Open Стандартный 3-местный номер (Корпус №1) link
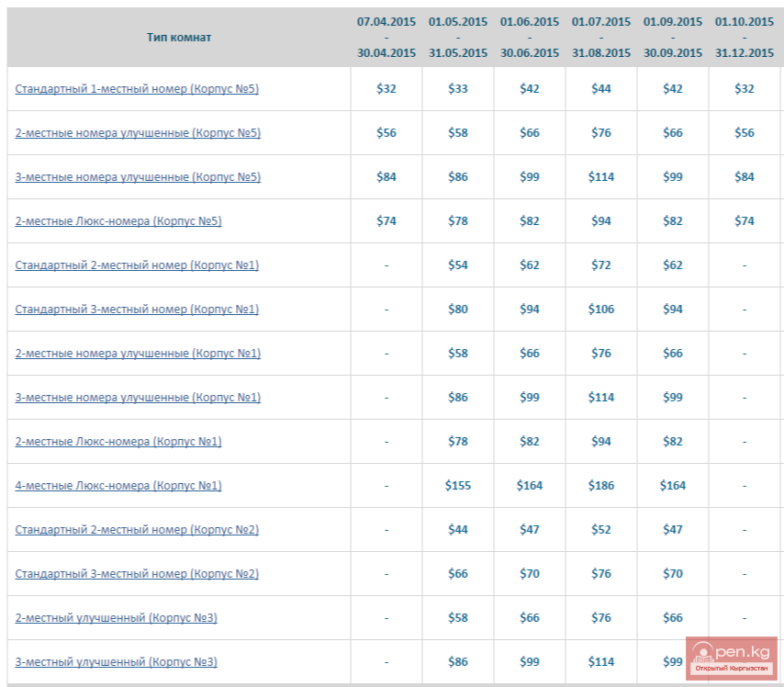Image resolution: width=784 pixels, height=687 pixels. tap(137, 310)
